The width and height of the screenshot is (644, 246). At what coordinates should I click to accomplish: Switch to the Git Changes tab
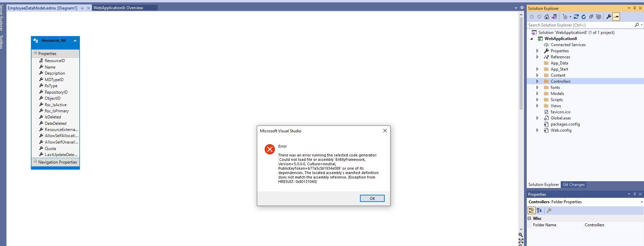tap(574, 185)
